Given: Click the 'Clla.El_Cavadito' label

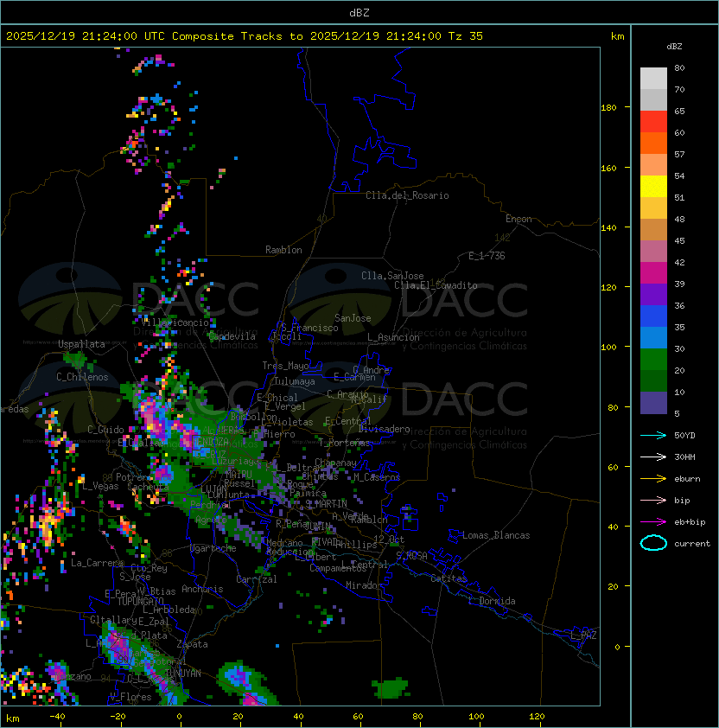Looking at the screenshot, I should click(x=436, y=285).
